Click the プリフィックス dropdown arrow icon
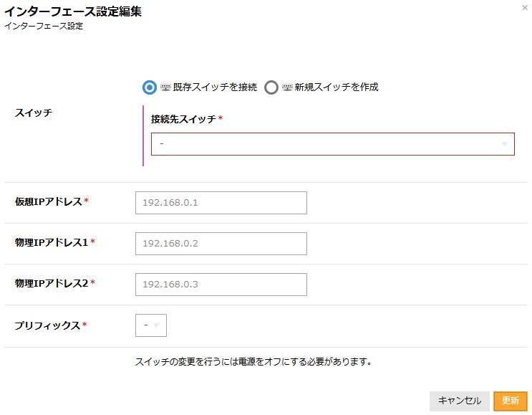Image resolution: width=532 pixels, height=415 pixels. 158,325
